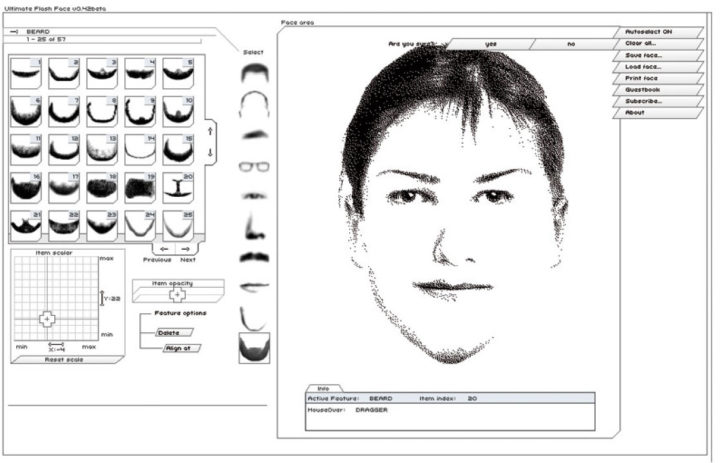
Task: Pick beard style number 12
Action: pos(64,149)
